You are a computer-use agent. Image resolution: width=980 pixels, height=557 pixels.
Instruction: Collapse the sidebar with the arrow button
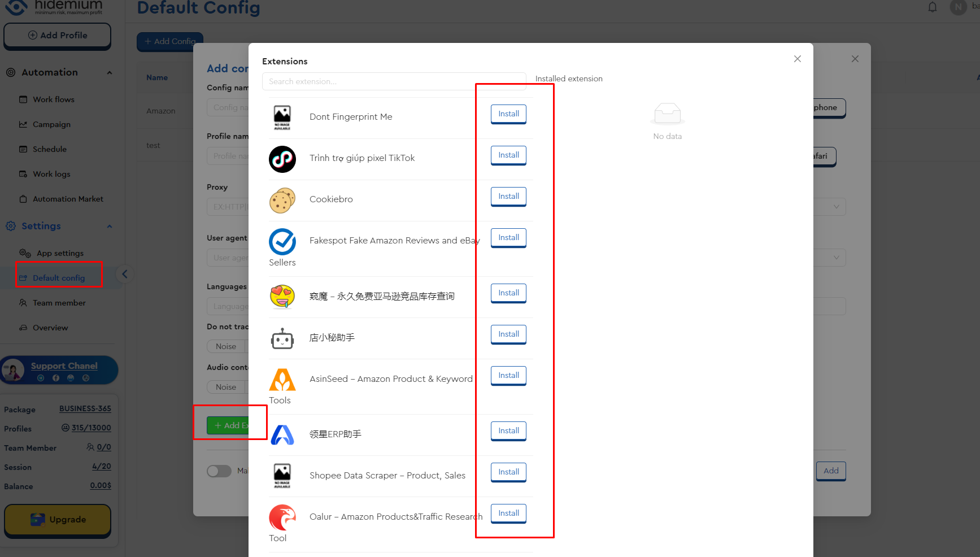tap(125, 275)
